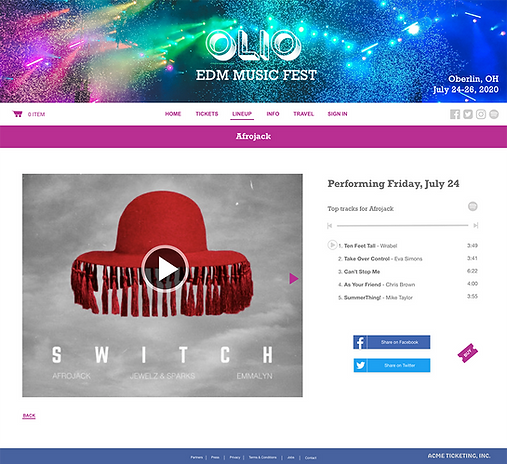Skip to previous track in player

[330, 226]
